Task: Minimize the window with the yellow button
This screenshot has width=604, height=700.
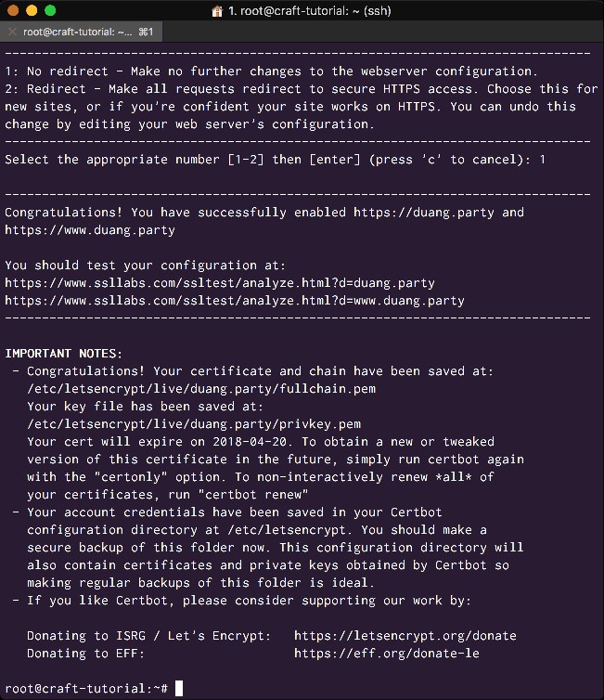Action: coord(32,11)
